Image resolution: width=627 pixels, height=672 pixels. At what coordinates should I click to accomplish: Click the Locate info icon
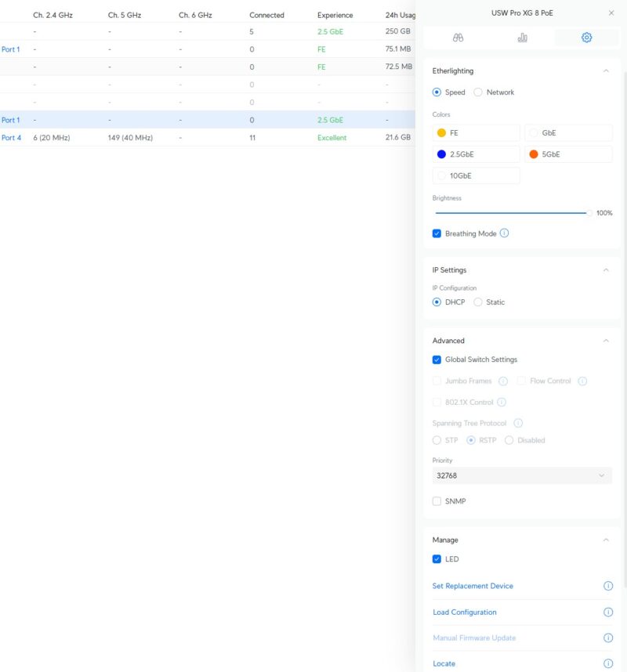tap(607, 663)
